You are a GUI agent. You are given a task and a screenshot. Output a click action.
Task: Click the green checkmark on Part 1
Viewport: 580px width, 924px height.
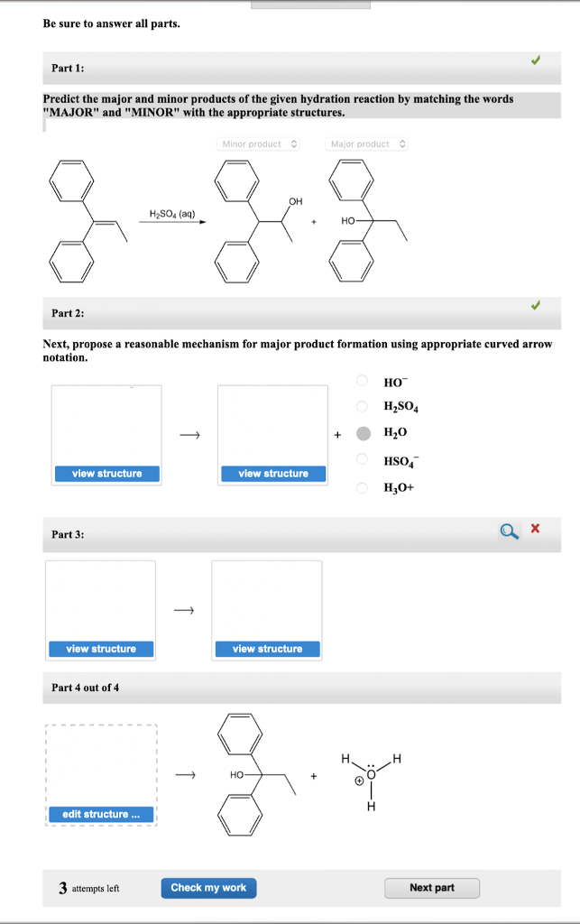coord(537,61)
